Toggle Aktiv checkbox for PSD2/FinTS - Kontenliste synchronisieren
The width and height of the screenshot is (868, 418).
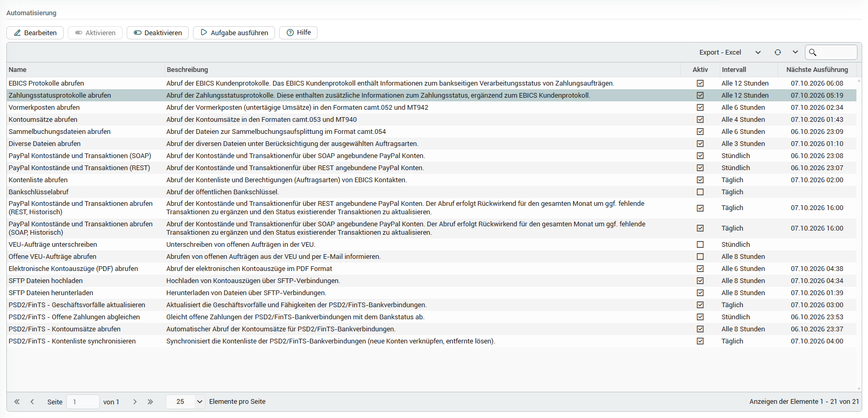(x=700, y=341)
